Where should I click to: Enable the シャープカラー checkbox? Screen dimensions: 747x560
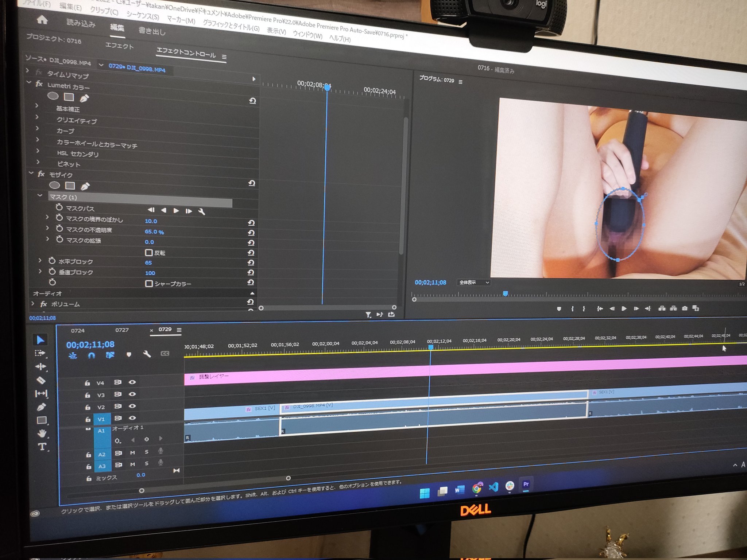(x=149, y=283)
